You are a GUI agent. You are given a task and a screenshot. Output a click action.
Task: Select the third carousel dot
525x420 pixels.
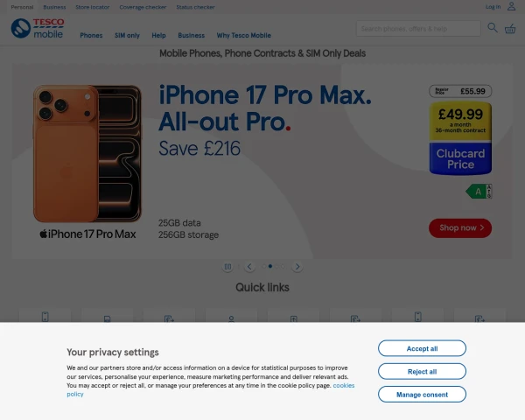click(x=276, y=266)
